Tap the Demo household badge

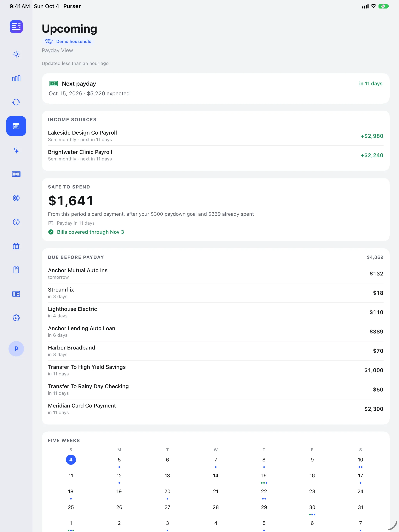pos(69,41)
